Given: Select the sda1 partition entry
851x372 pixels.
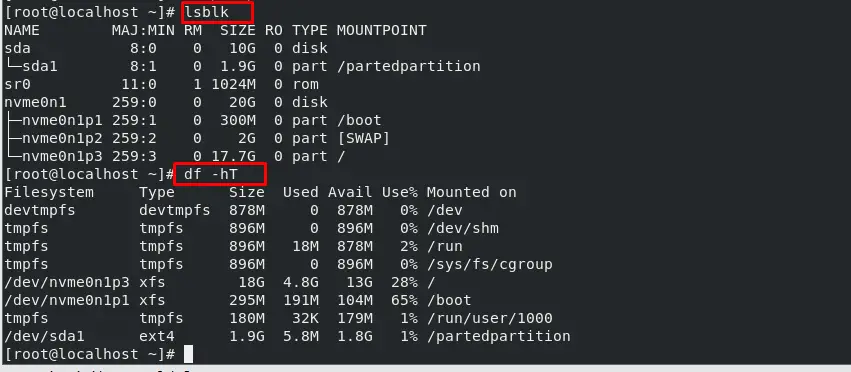Looking at the screenshot, I should [x=40, y=66].
